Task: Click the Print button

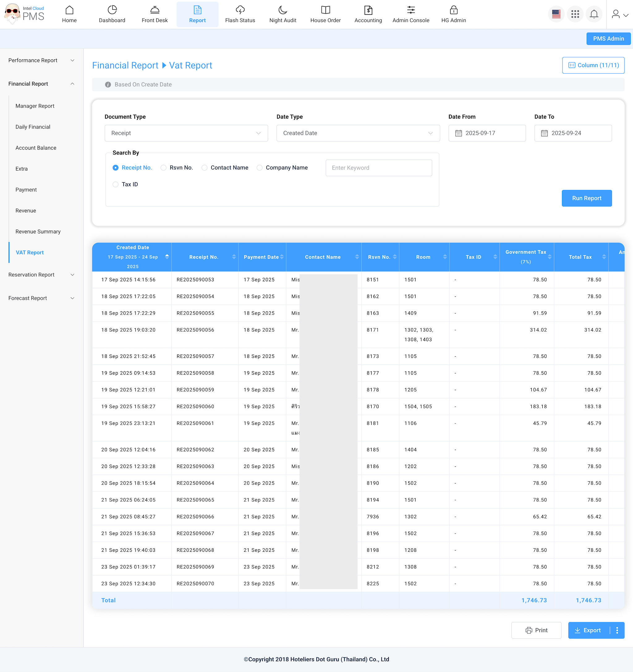Action: 536,630
